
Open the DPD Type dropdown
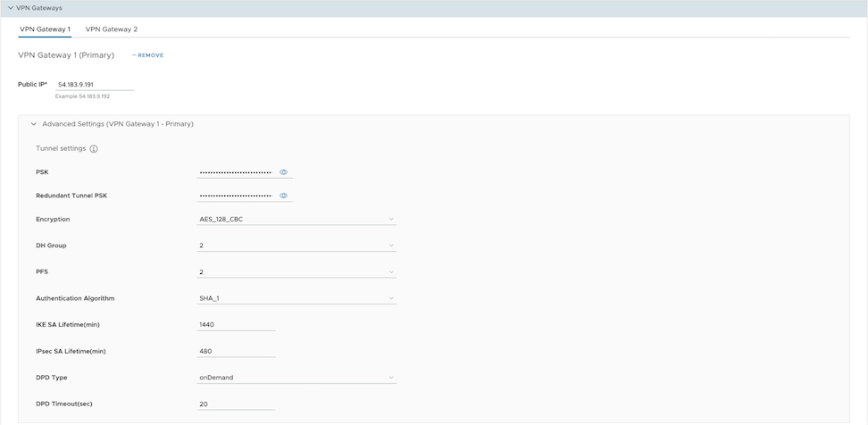pos(296,378)
